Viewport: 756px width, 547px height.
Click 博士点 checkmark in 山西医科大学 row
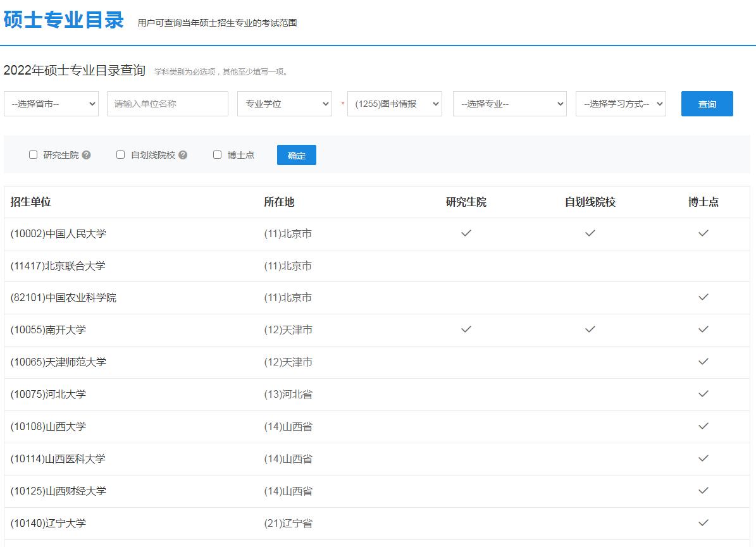point(703,458)
